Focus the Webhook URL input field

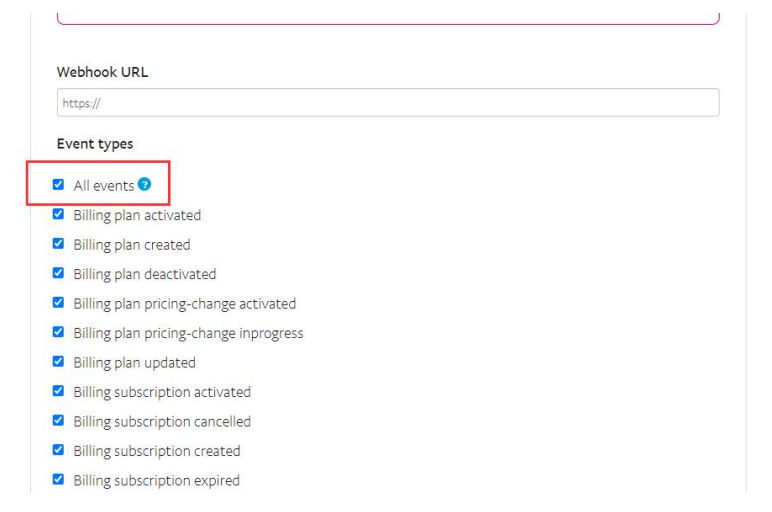[388, 102]
